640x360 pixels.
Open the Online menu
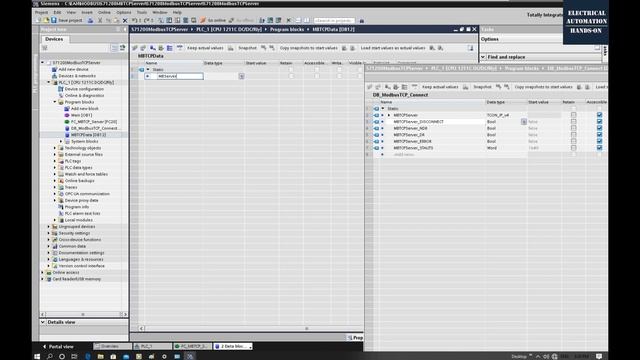[x=104, y=12]
